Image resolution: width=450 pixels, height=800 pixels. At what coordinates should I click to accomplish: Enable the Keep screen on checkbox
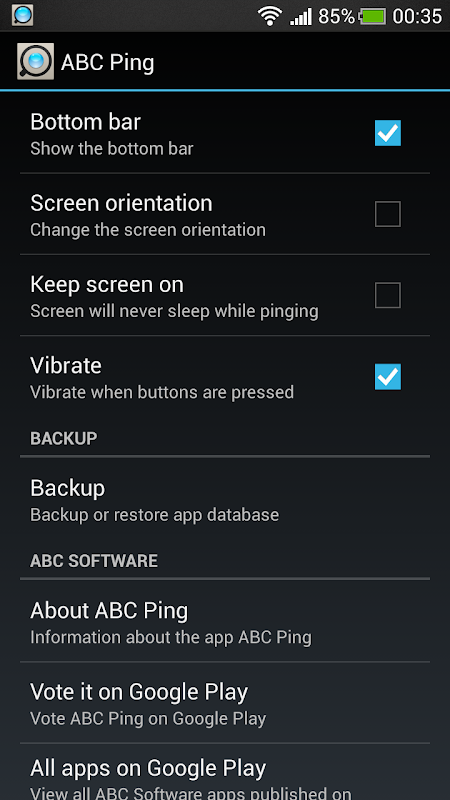388,295
